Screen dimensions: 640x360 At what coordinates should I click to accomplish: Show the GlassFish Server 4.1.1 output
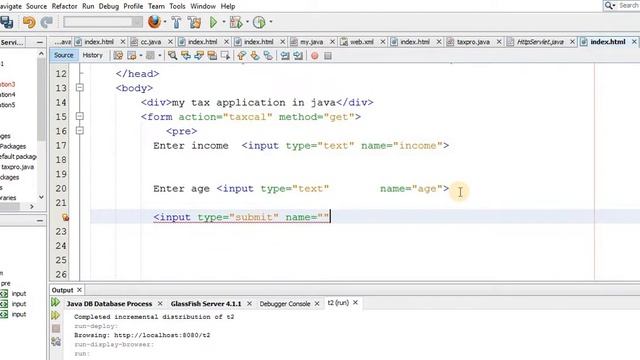click(206, 304)
